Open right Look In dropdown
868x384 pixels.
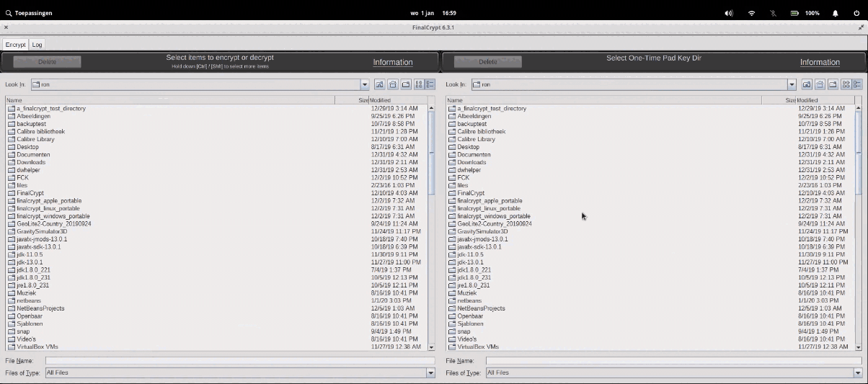click(x=792, y=84)
